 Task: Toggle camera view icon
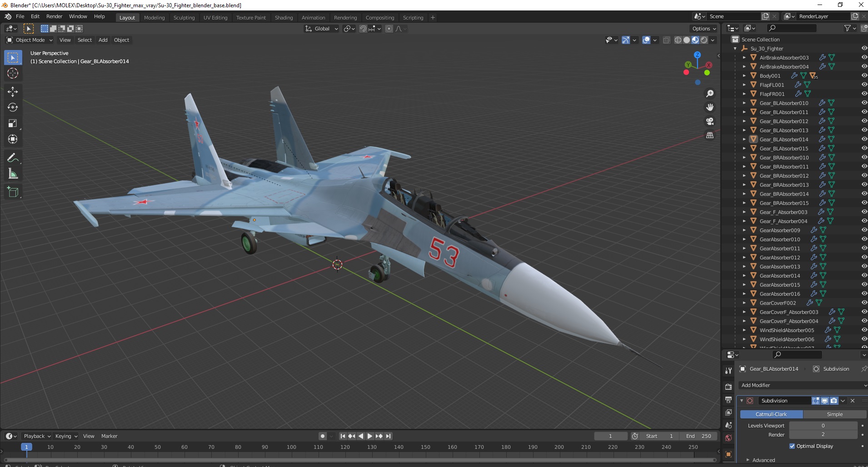[x=709, y=121]
